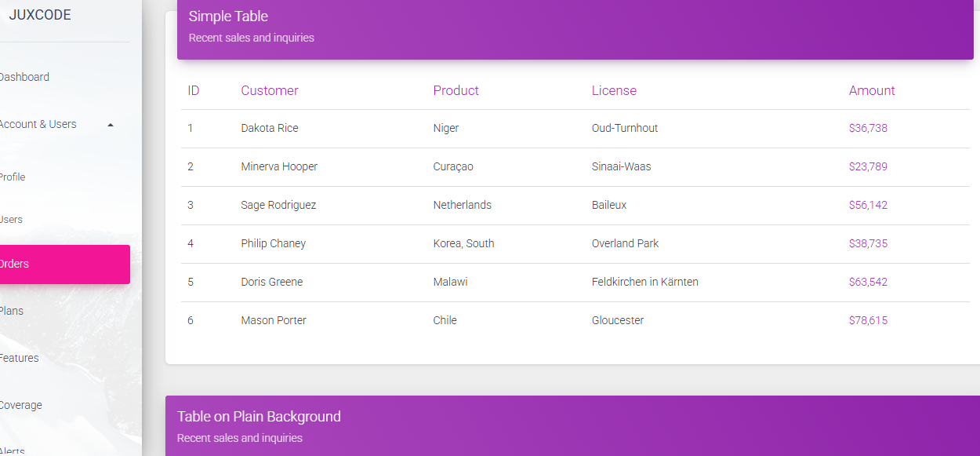Viewport: 980px width, 456px height.
Task: View the Features page
Action: pyautogui.click(x=19, y=358)
